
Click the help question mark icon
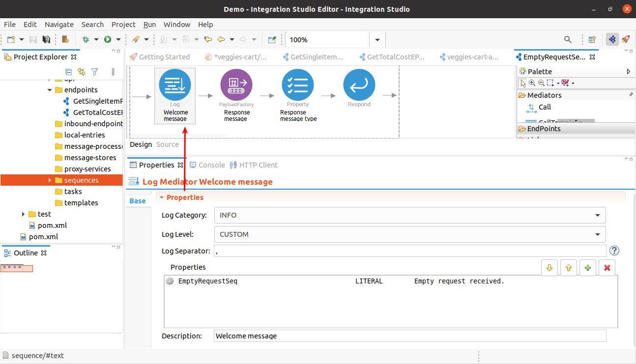point(614,251)
